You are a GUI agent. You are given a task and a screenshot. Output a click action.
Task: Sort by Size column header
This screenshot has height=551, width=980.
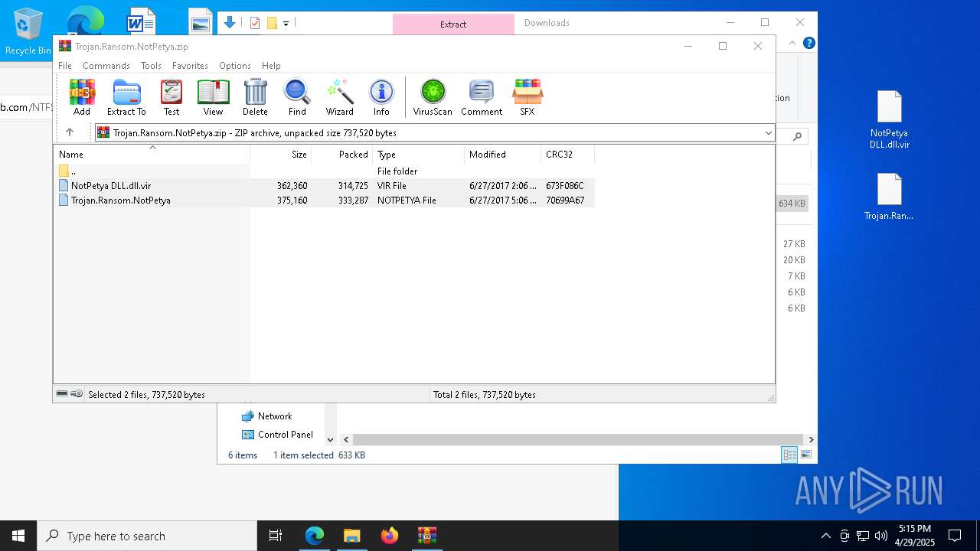[x=281, y=155]
